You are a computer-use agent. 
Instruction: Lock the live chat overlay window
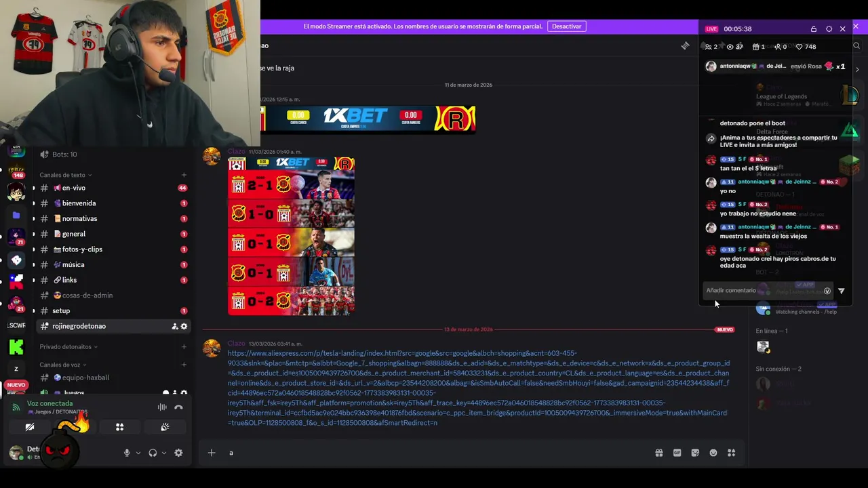coord(814,29)
